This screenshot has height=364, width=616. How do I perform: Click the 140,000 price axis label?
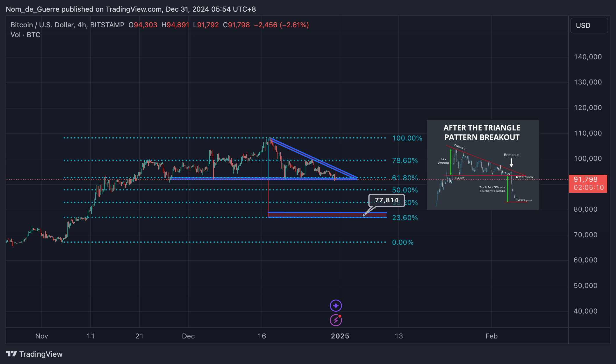tap(588, 57)
